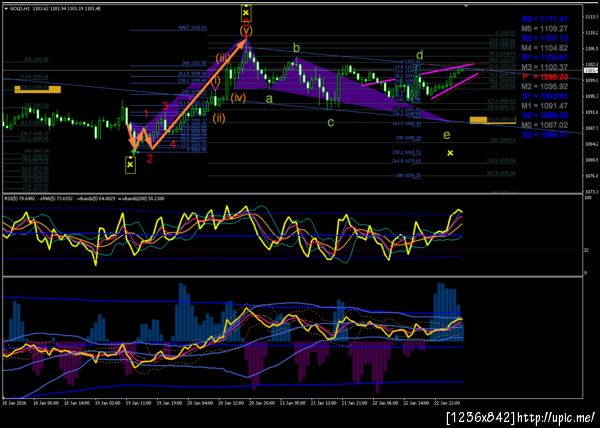Click the 15 Jan 2016 date on time axis
The image size is (600, 428).
pos(14,403)
